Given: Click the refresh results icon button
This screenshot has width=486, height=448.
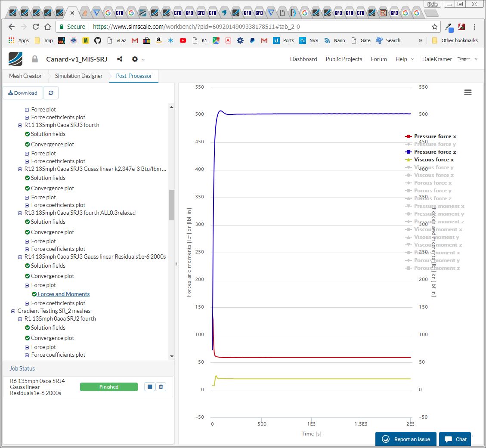Looking at the screenshot, I should click(51, 93).
